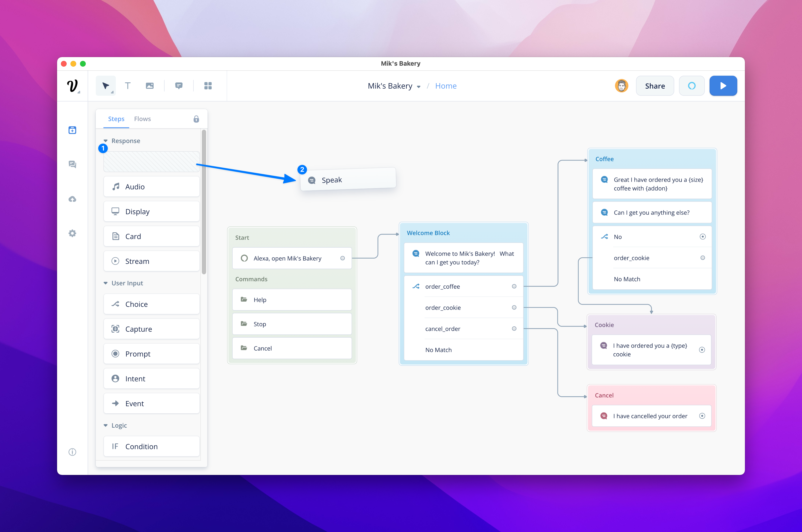Click the Capture step icon
Screen dimensions: 802x532
(x=115, y=329)
